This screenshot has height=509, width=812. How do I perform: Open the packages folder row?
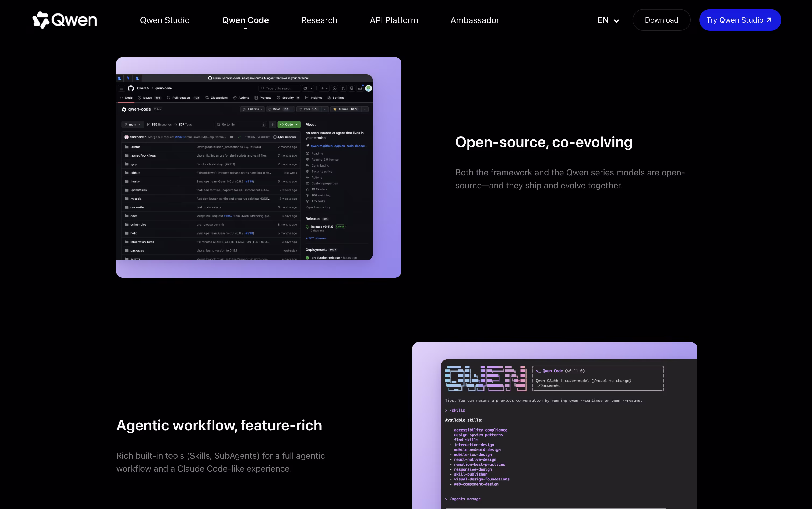211,250
